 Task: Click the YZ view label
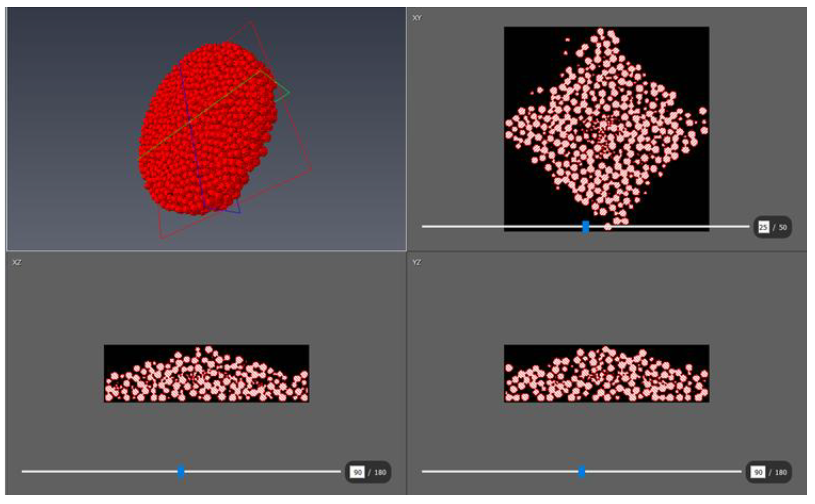coord(417,263)
